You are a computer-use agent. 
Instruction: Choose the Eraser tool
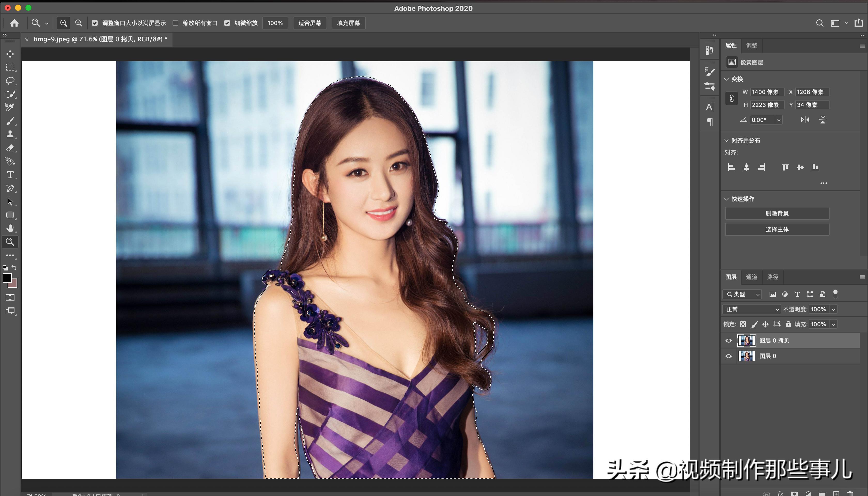coord(10,148)
